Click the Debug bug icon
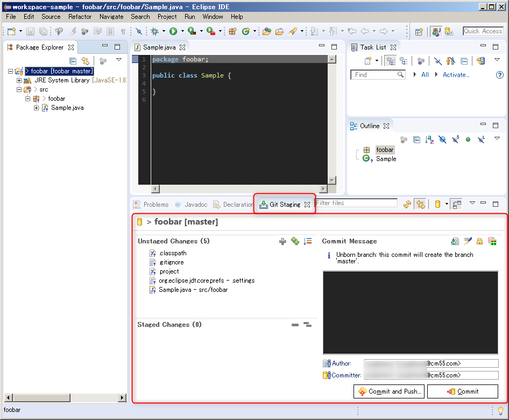Screen dimensions: 509x420 click(x=155, y=31)
